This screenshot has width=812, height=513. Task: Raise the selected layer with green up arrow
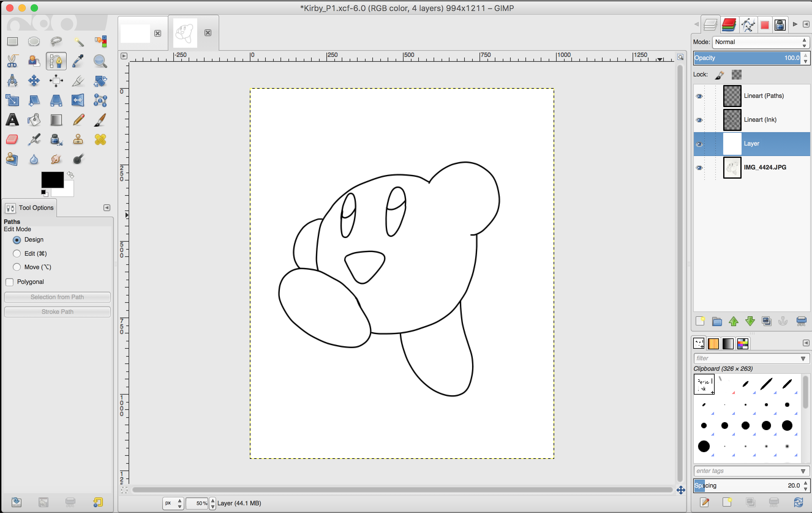tap(733, 321)
